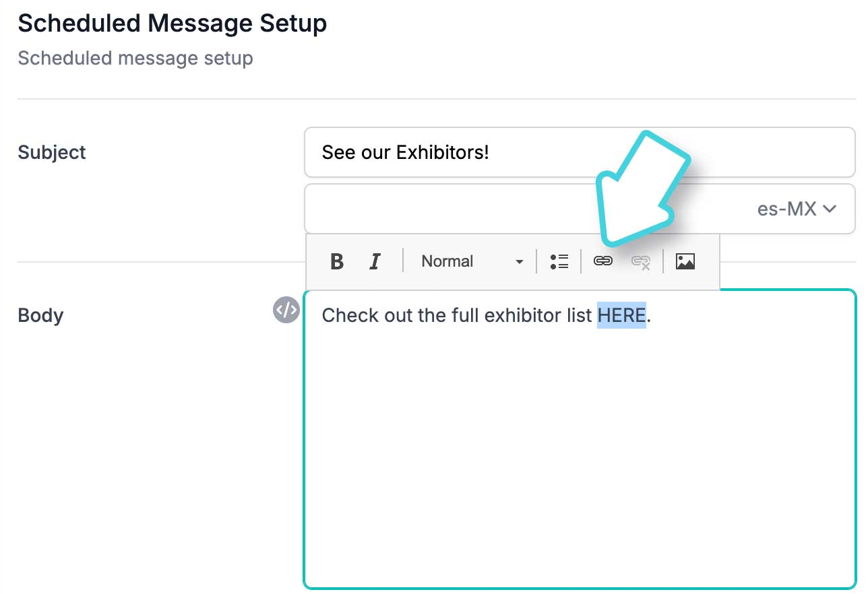The height and width of the screenshot is (594, 868).
Task: Click the highlighted word HERE
Action: click(x=621, y=315)
